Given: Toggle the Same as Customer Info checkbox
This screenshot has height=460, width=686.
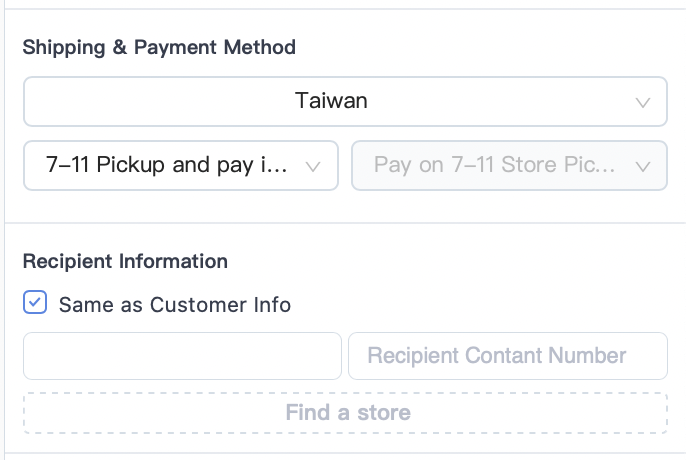Looking at the screenshot, I should (35, 302).
